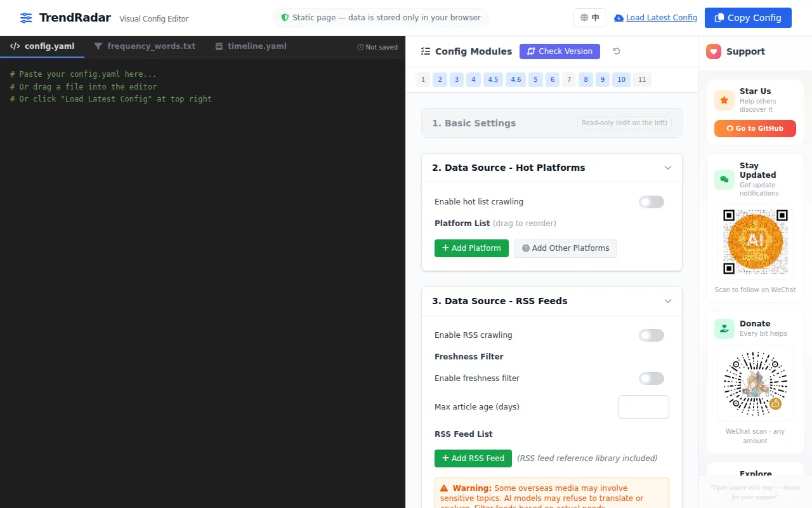Screen dimensions: 812x508
Task: Click the Load Latest Config link
Action: click(656, 18)
